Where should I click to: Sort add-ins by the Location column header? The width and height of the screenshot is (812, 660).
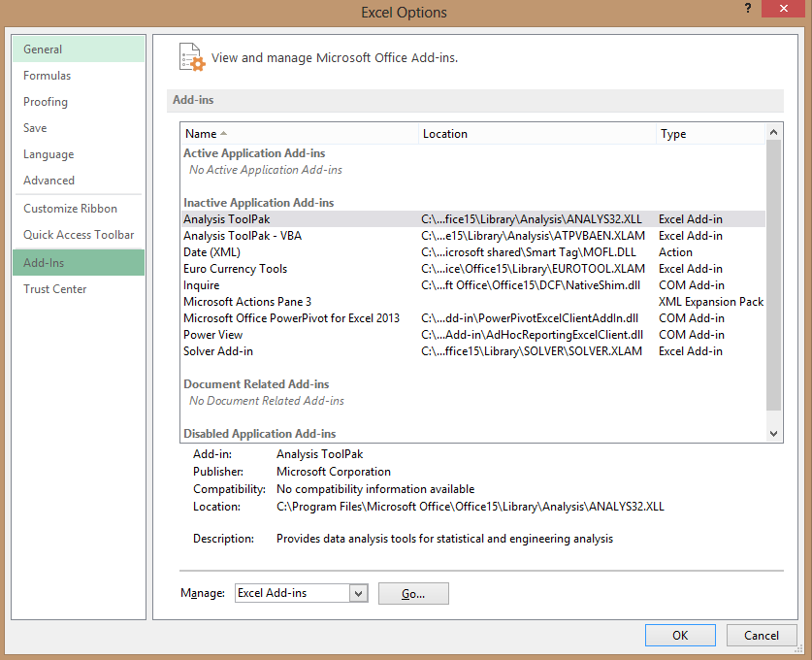[537, 134]
